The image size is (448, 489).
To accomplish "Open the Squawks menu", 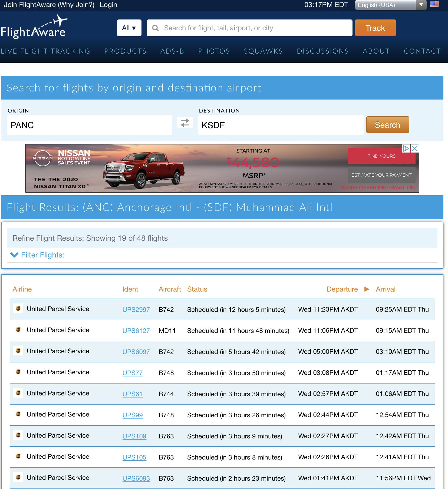I will pyautogui.click(x=263, y=51).
